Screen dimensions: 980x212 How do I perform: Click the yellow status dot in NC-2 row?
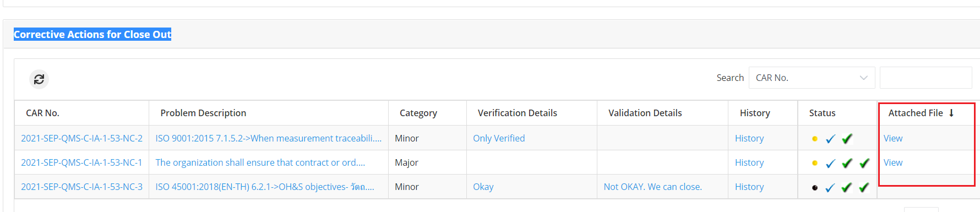pyautogui.click(x=815, y=139)
